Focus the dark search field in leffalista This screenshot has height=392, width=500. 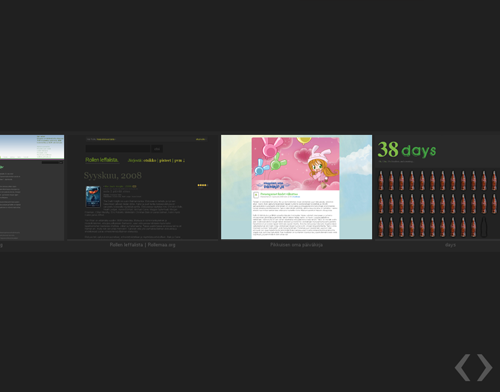tap(118, 149)
